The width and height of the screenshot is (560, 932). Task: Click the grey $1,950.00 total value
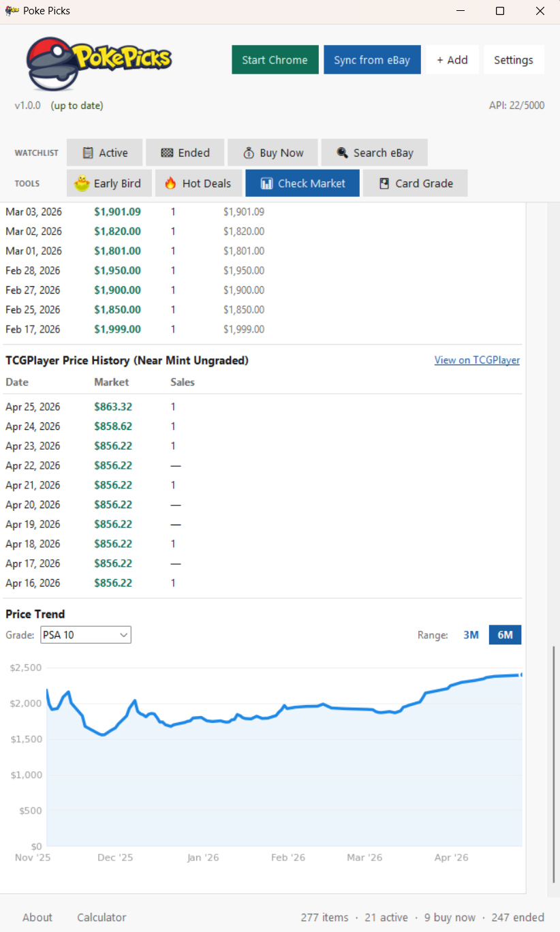click(244, 270)
